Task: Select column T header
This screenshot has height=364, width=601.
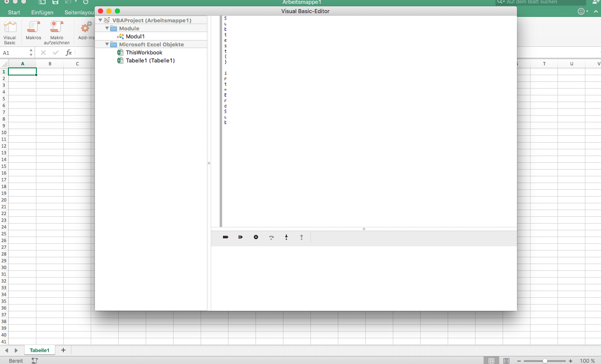Action: click(x=544, y=64)
